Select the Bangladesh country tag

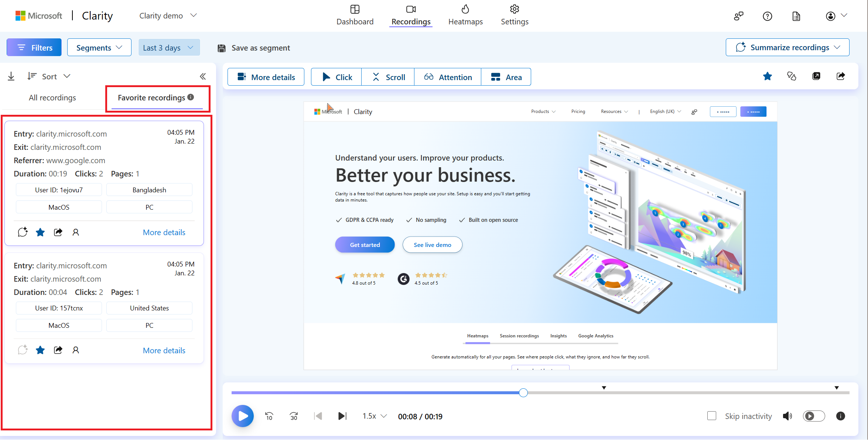click(149, 190)
